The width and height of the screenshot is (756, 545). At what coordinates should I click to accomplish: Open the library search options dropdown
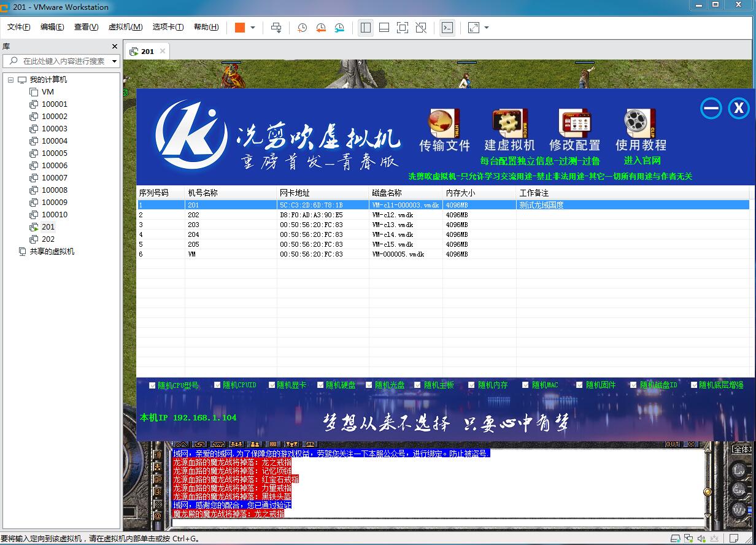[x=114, y=61]
